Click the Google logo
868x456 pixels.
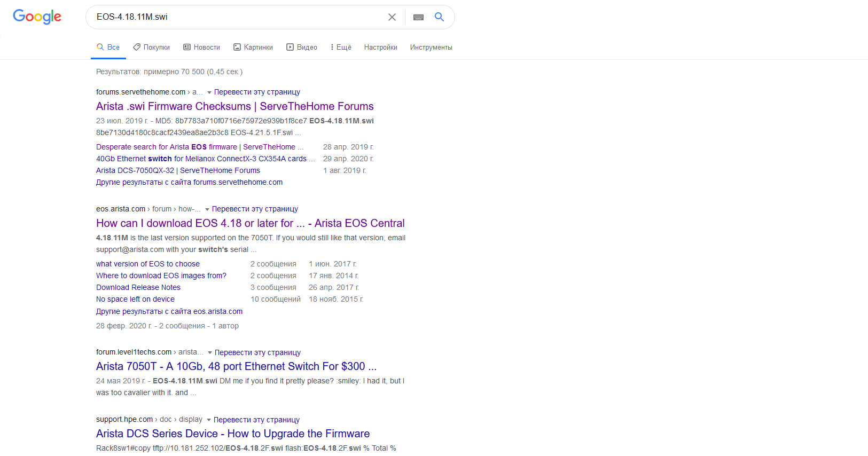(37, 17)
